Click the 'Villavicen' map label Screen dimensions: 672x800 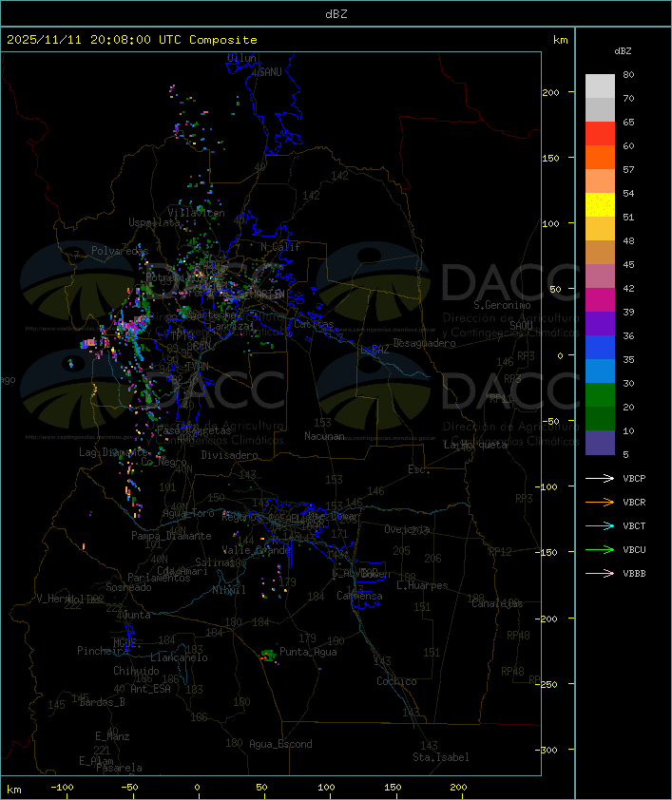click(x=197, y=213)
